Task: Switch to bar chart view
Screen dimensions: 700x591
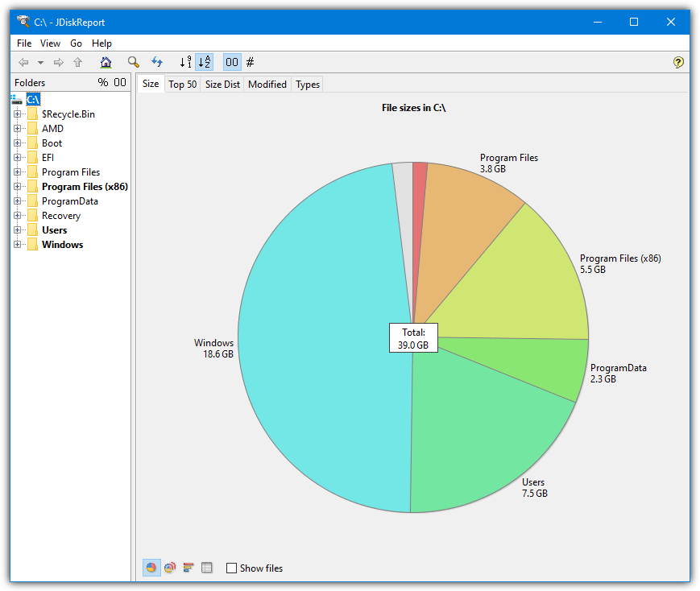Action: 188,568
